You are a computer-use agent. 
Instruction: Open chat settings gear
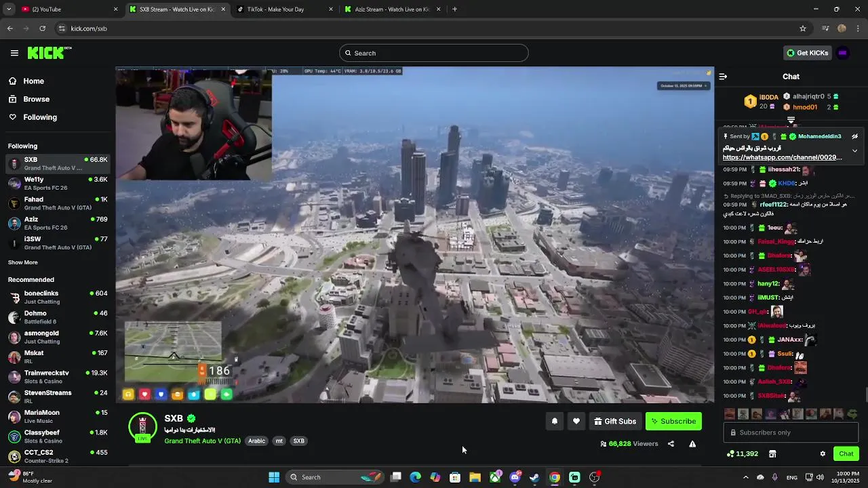coord(823,453)
